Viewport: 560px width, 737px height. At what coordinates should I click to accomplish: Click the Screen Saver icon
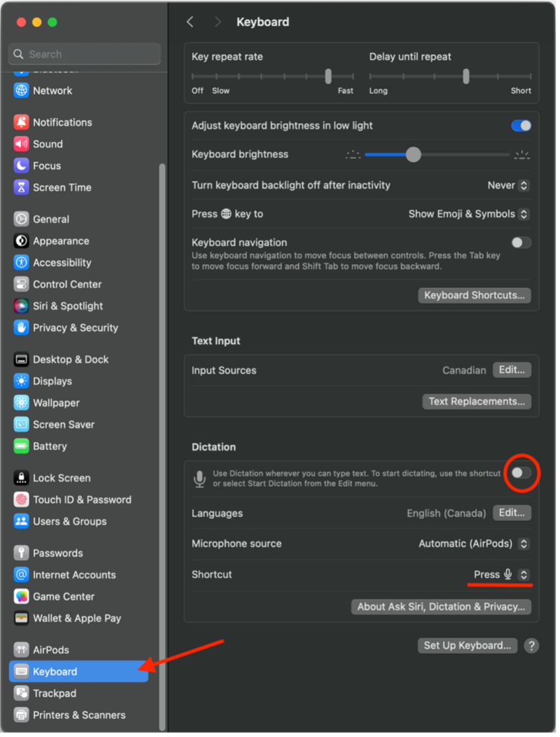(21, 426)
